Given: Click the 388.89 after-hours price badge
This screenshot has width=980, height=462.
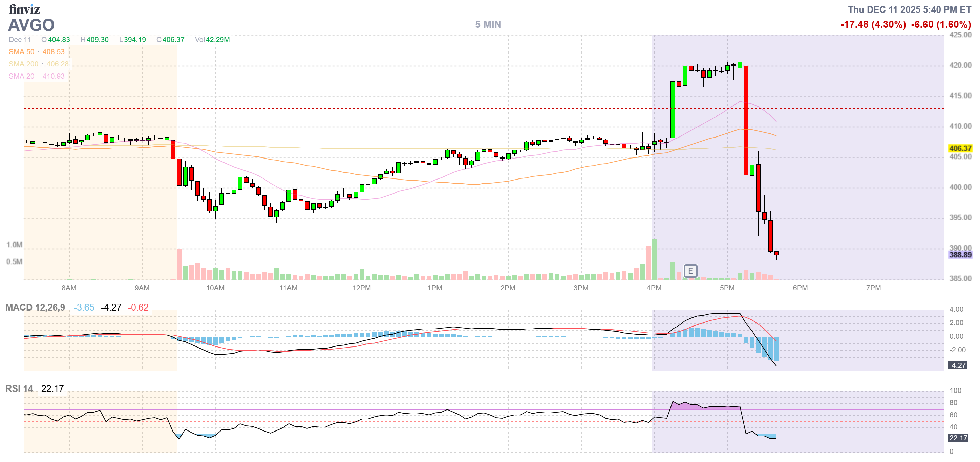Looking at the screenshot, I should 960,255.
